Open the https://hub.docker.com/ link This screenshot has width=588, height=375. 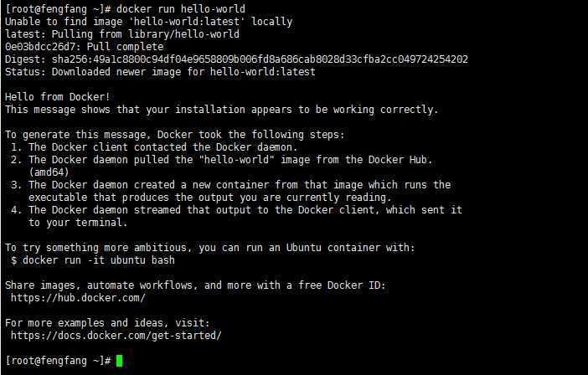click(78, 298)
